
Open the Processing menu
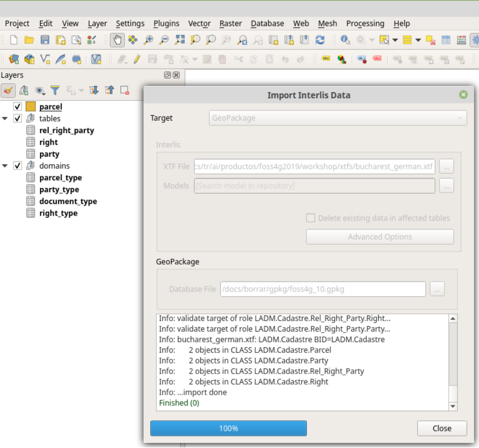[365, 23]
